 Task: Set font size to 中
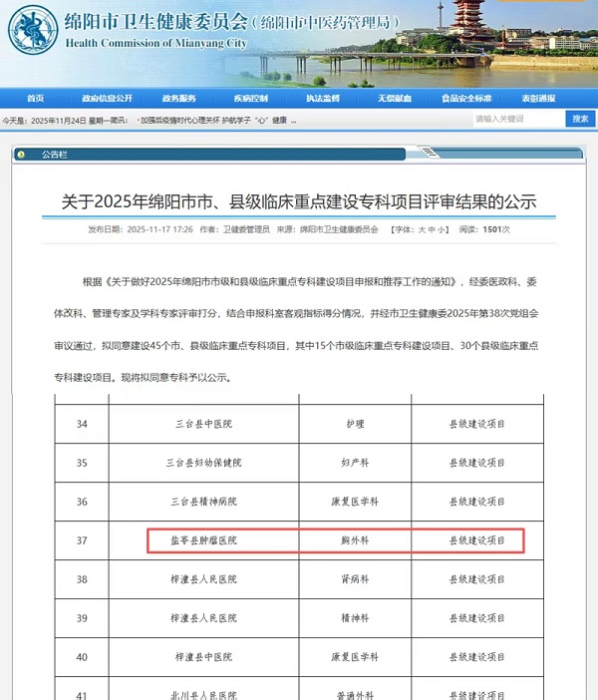(x=432, y=229)
